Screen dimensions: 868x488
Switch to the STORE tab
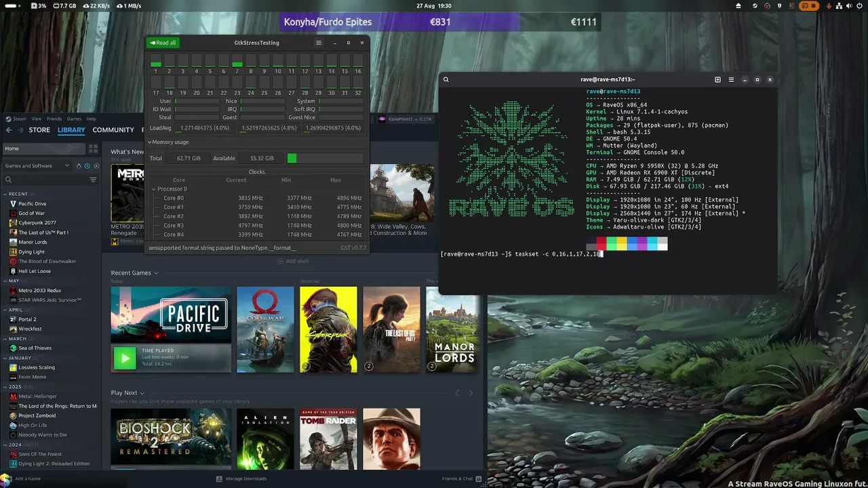click(x=39, y=130)
